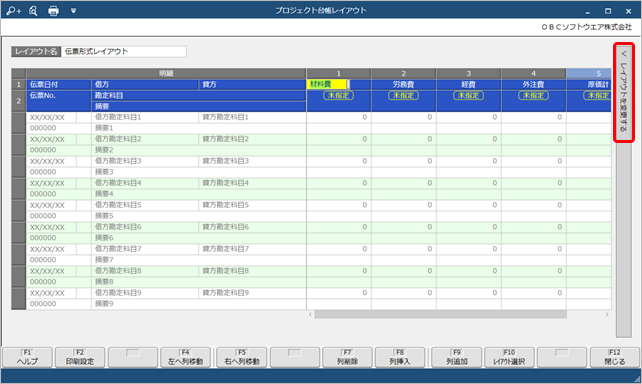The width and height of the screenshot is (642, 384).
Task: Click F7 列削除 button
Action: [347, 357]
